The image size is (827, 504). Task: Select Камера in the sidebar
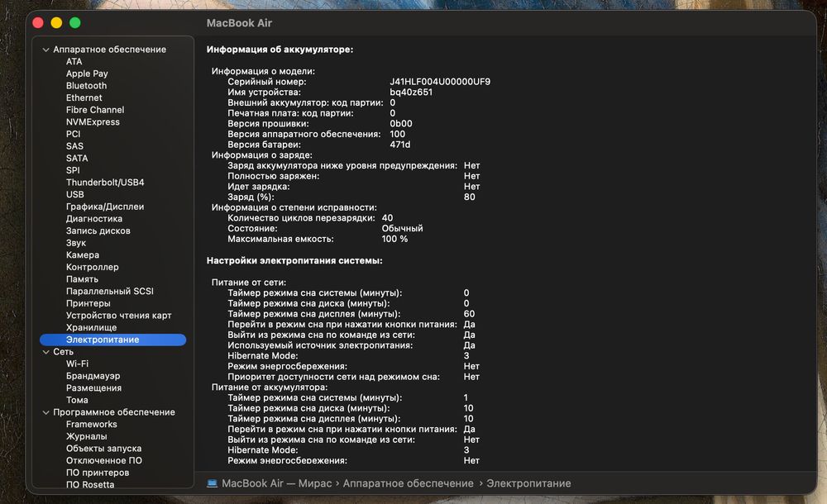click(x=82, y=255)
